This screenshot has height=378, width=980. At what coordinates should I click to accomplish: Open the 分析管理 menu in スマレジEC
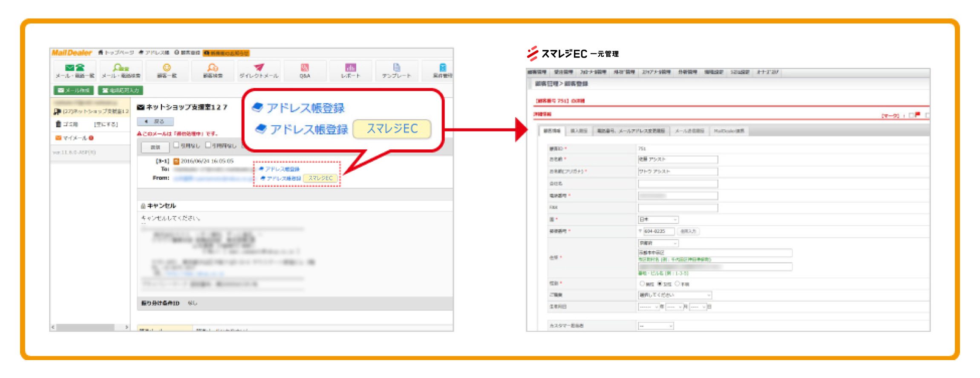[x=688, y=72]
